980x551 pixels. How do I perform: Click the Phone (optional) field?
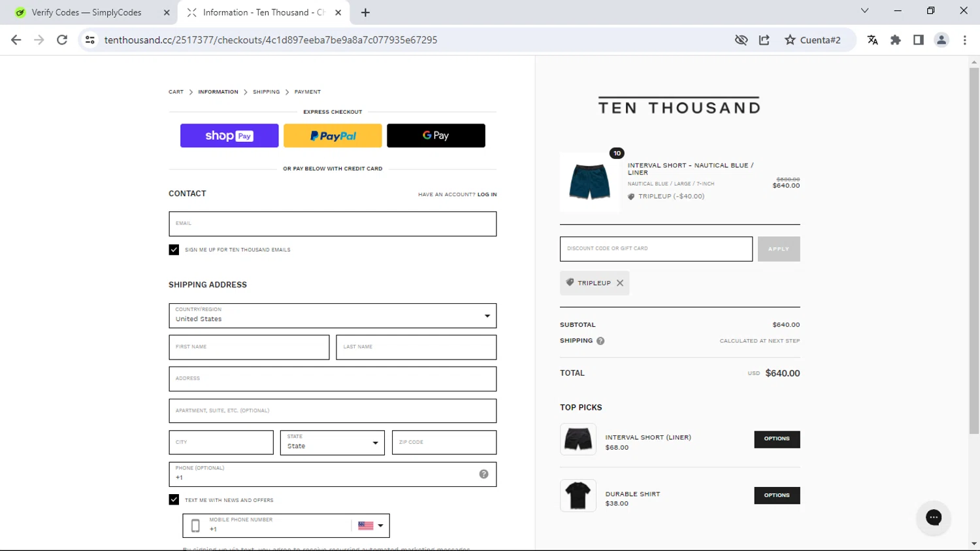pos(333,475)
